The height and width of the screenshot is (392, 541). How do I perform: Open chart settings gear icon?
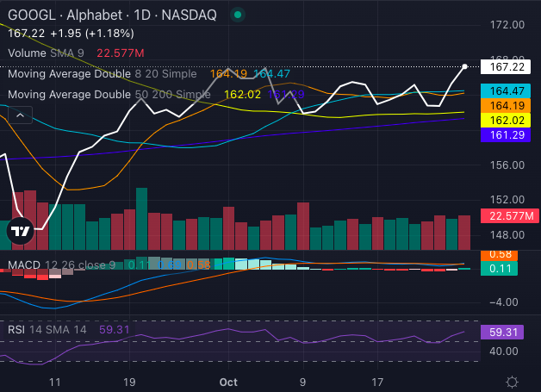[512, 382]
